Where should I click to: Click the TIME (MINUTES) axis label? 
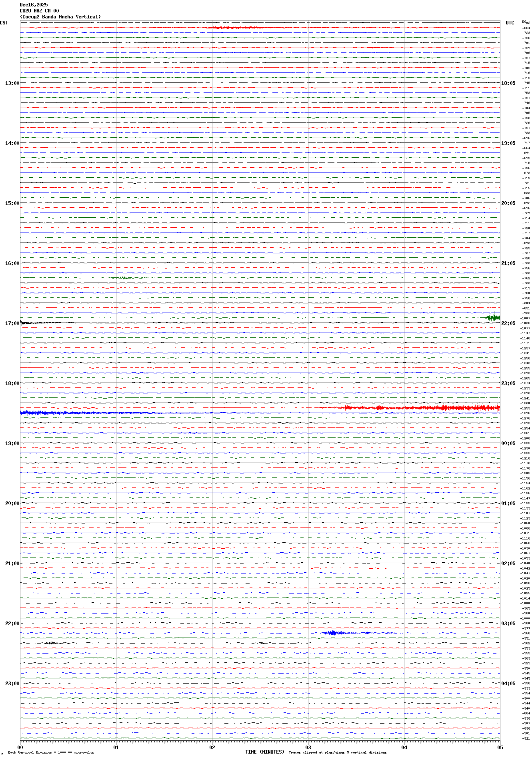click(264, 752)
